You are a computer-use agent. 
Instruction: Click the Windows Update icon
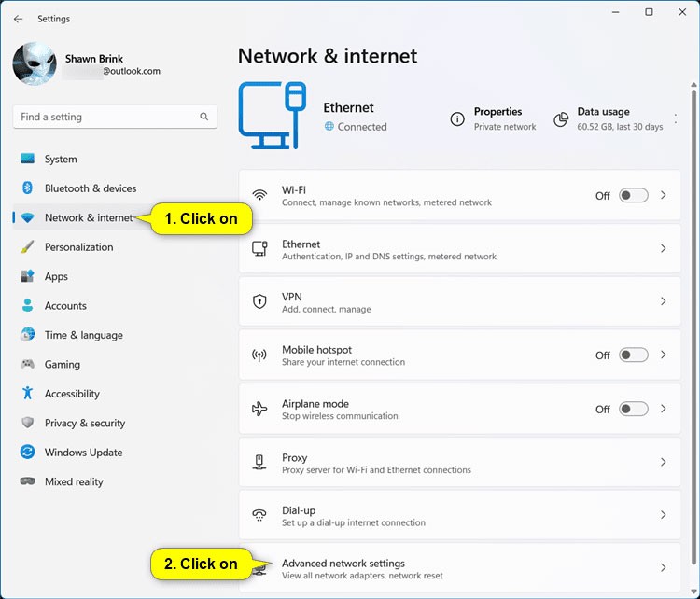27,453
